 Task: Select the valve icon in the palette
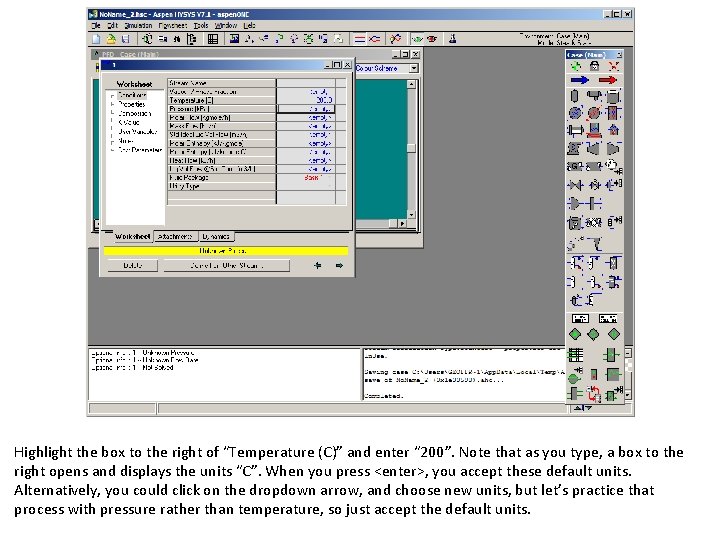click(x=575, y=185)
